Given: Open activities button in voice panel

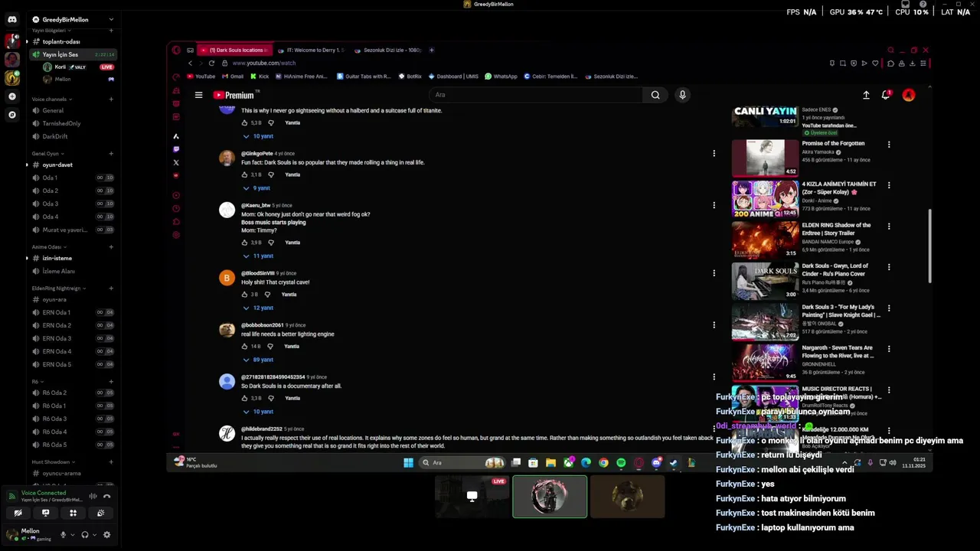Looking at the screenshot, I should click(x=73, y=513).
